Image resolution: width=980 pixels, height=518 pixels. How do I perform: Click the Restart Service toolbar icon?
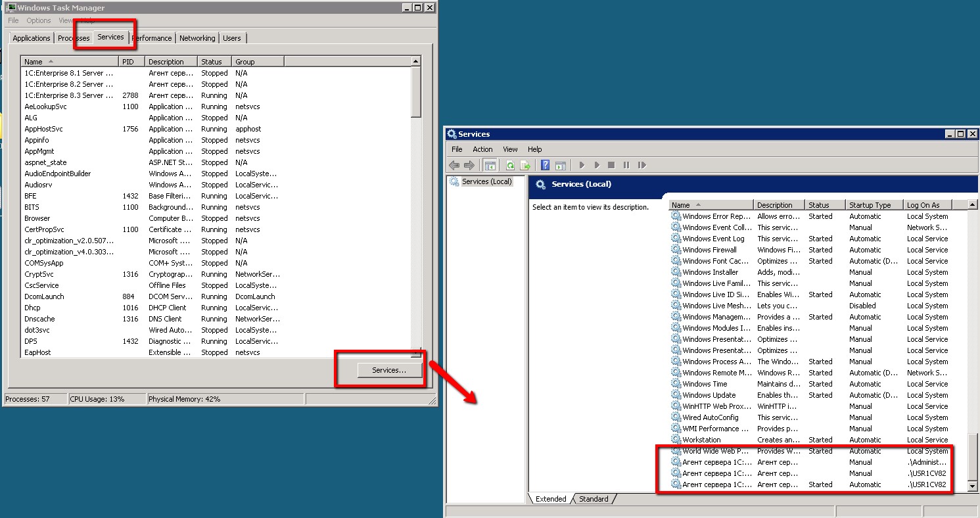click(642, 166)
